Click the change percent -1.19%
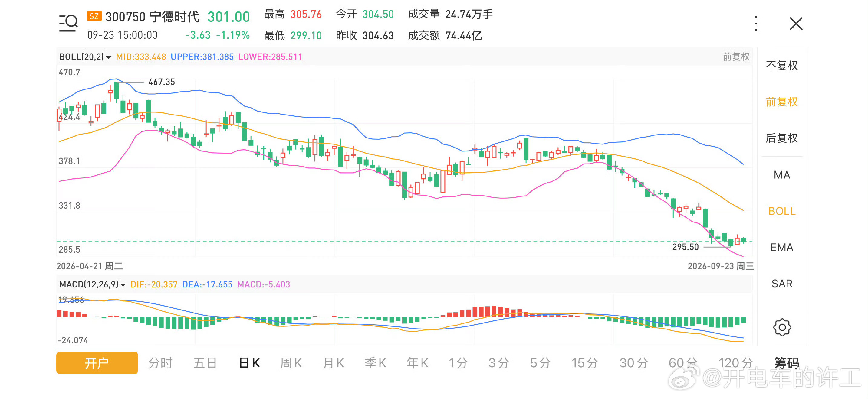The height and width of the screenshot is (399, 868). pos(233,35)
